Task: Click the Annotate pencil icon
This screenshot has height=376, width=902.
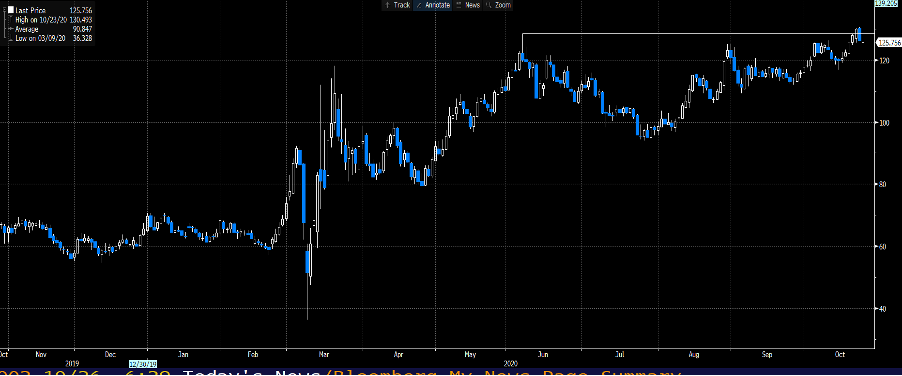Action: click(x=419, y=5)
